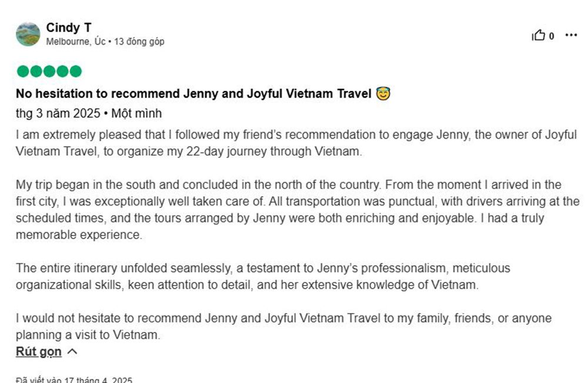This screenshot has width=588, height=383.
Task: Click the Một mình trip type label
Action: (136, 113)
